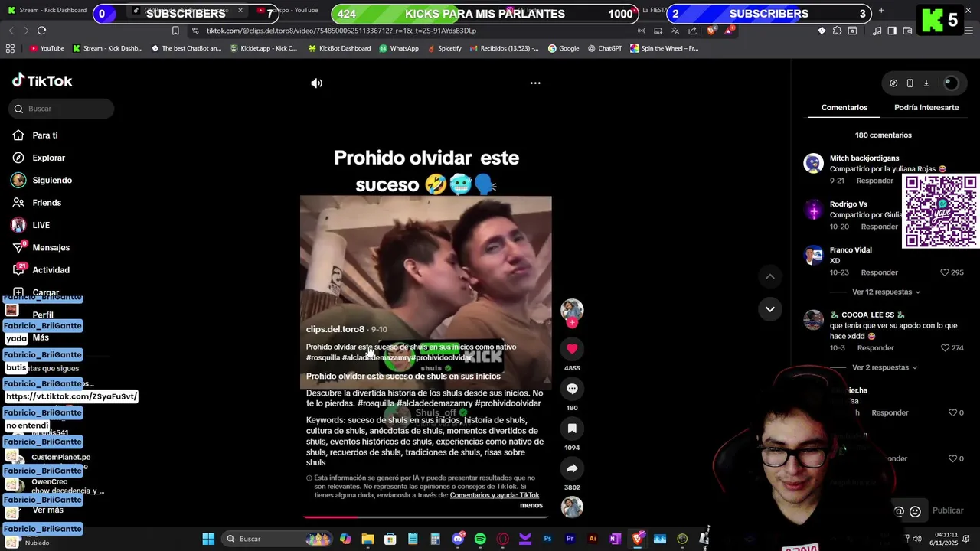This screenshot has width=980, height=551.
Task: Go to the previous video with up arrow
Action: coord(770,276)
